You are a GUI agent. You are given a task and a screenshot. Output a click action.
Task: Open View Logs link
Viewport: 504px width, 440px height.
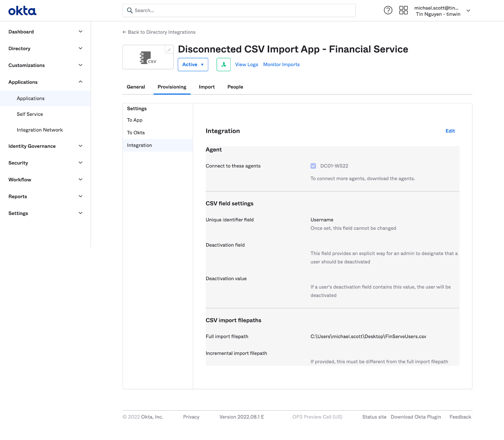pos(247,65)
